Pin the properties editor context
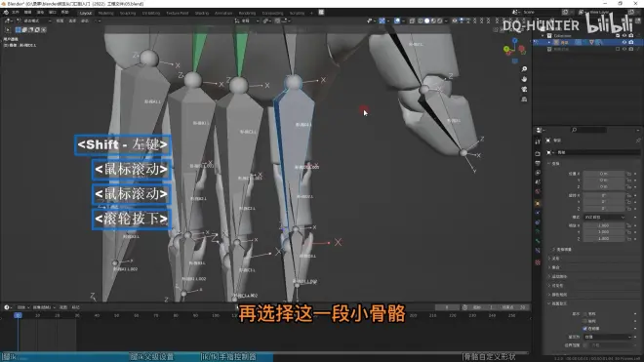The image size is (644, 362). click(638, 141)
